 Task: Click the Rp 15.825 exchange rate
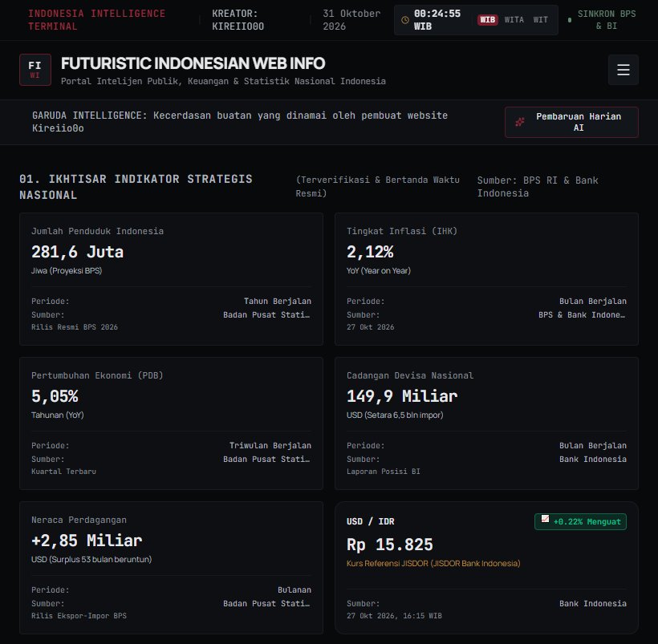click(390, 545)
